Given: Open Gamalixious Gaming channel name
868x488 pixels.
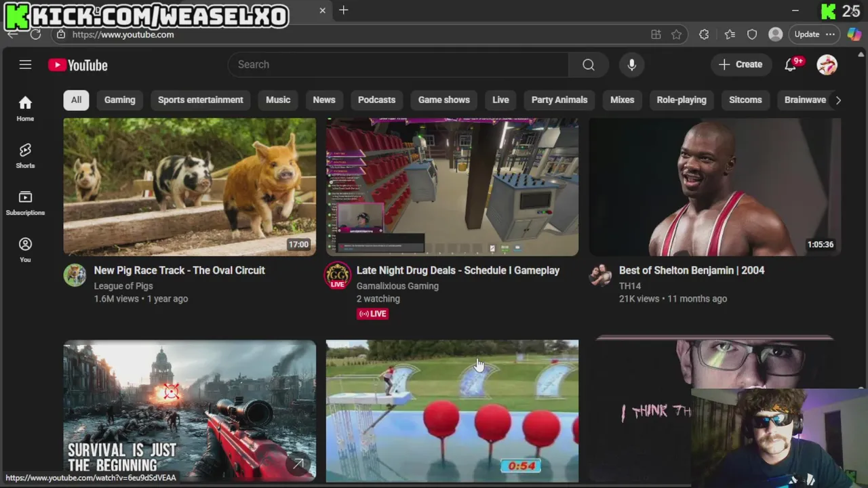Looking at the screenshot, I should point(397,286).
